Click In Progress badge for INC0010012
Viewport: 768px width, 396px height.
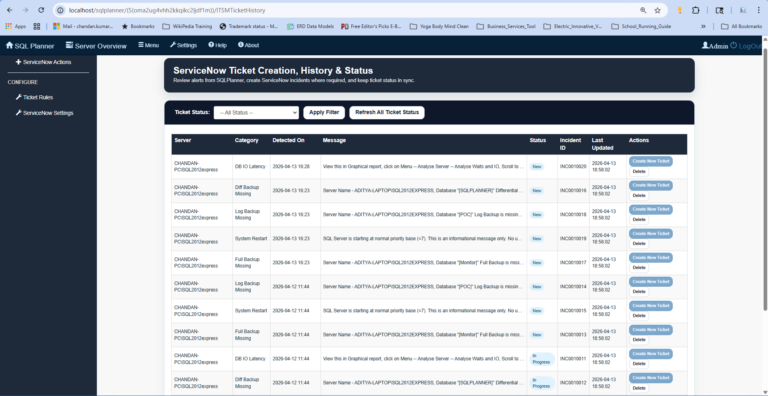coord(542,383)
